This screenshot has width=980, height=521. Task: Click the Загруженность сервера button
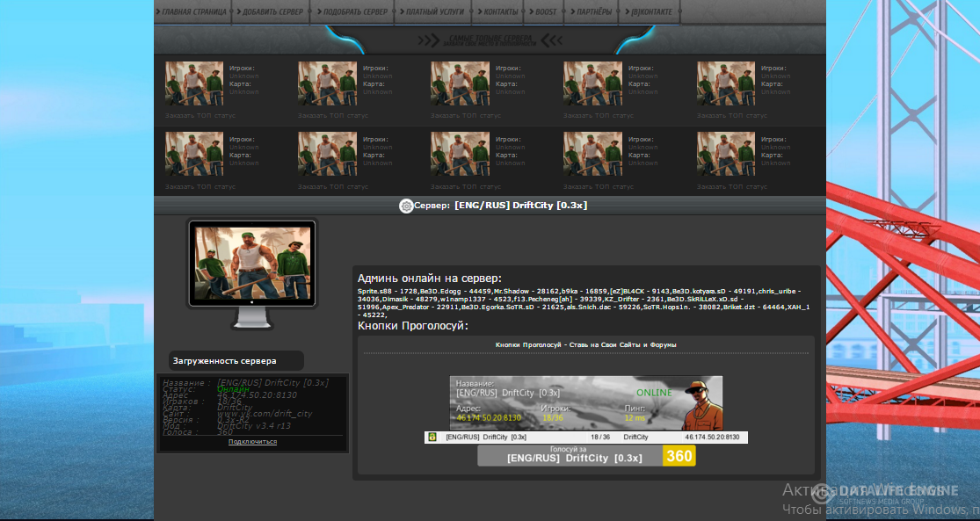click(236, 360)
